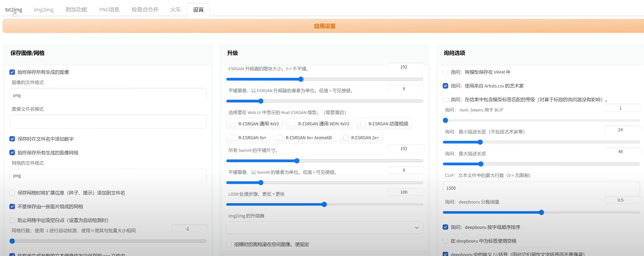Click the deepbooru 分数阈值 slider handle
Viewport: 644px width, 256px height.
point(541,213)
